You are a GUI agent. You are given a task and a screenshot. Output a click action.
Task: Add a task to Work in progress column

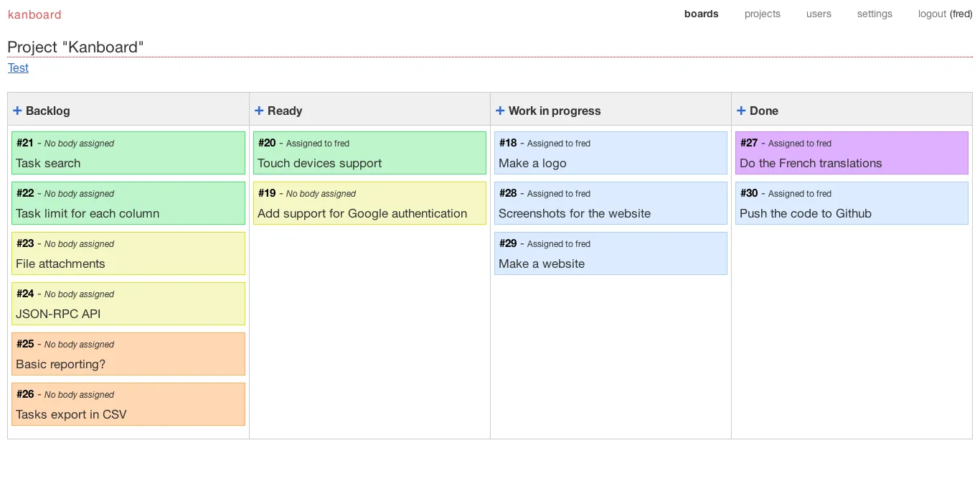point(499,110)
